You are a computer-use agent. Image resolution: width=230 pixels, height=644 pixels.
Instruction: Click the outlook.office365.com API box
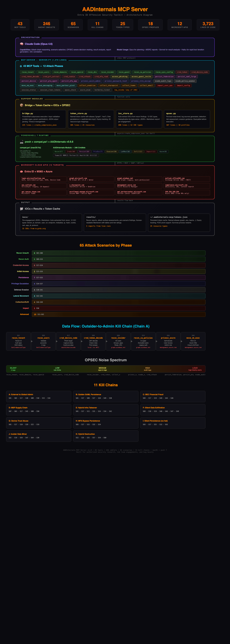187,179
